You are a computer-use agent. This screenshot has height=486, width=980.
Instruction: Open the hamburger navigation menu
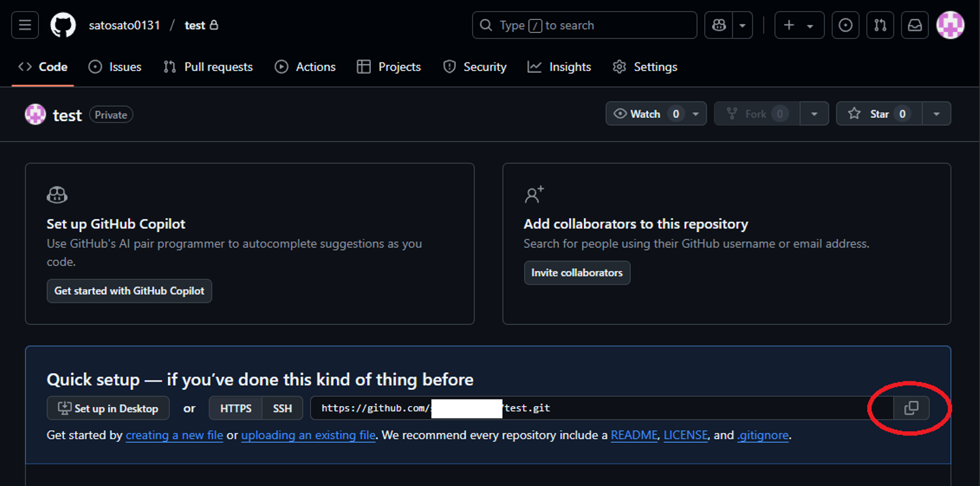[25, 25]
